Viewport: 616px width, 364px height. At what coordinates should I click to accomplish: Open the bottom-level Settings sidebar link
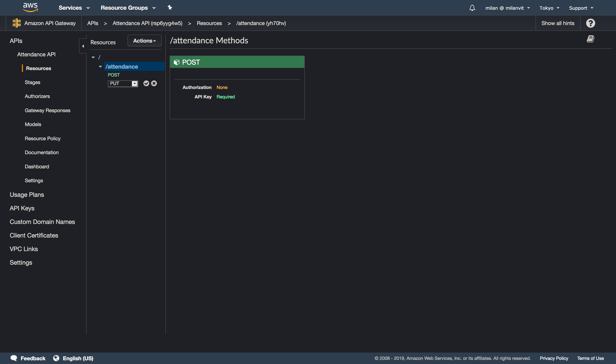point(21,262)
